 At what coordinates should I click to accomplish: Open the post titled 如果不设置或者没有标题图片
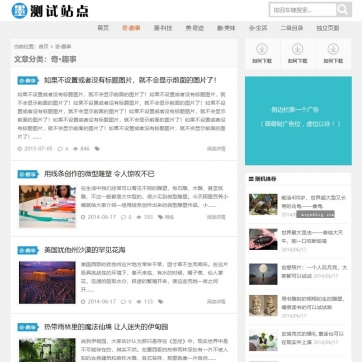click(x=131, y=80)
